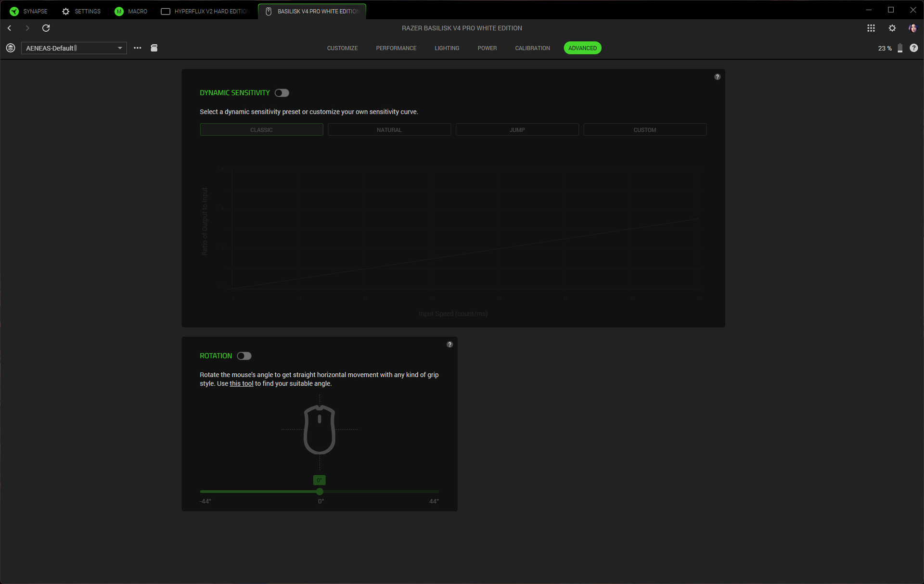Turn on the Rotation toggle
This screenshot has height=584, width=924.
tap(244, 356)
